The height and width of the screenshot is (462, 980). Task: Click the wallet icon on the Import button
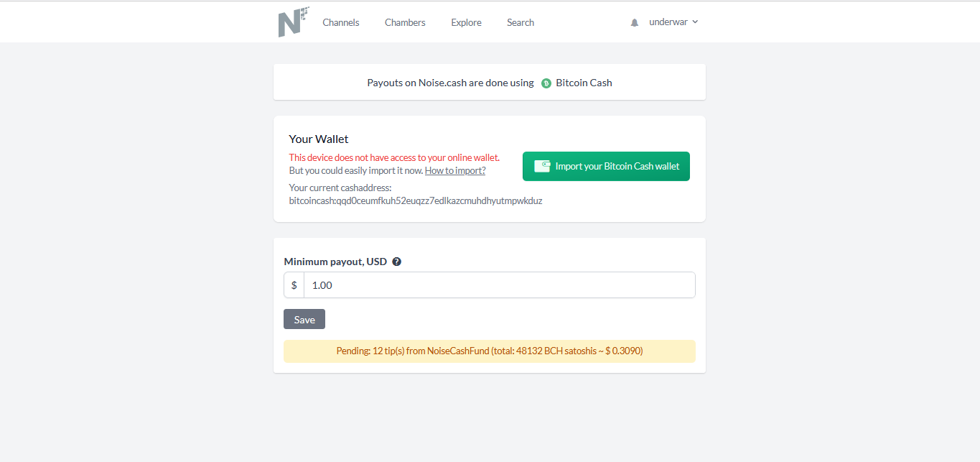point(542,166)
